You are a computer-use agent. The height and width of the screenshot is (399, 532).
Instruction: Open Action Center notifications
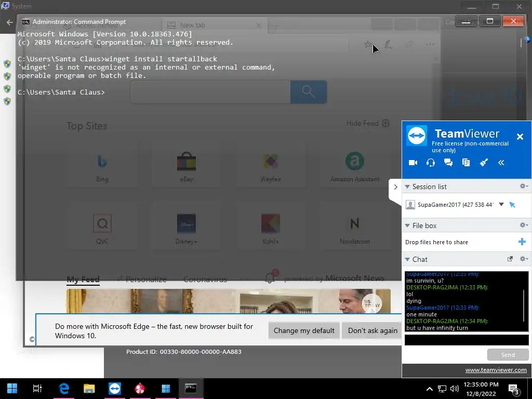tap(514, 389)
